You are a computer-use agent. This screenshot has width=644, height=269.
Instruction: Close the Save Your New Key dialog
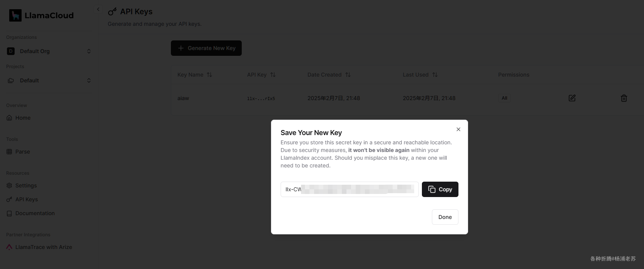(458, 129)
